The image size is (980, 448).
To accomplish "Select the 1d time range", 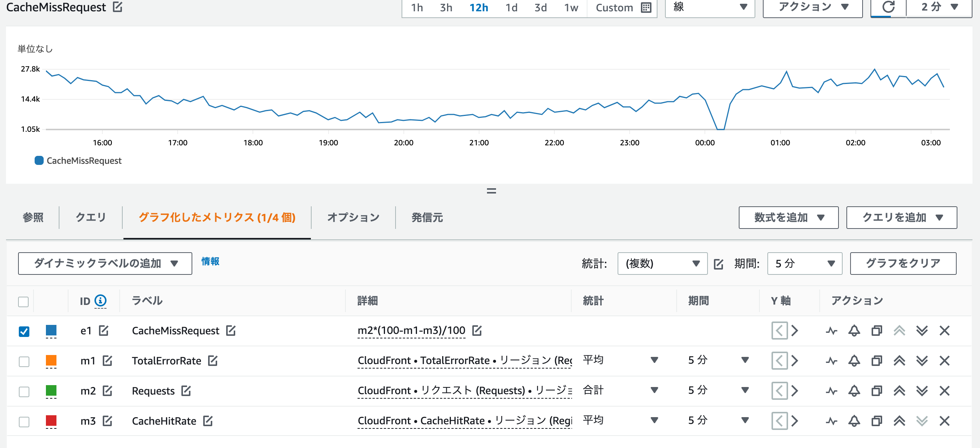I will [511, 7].
